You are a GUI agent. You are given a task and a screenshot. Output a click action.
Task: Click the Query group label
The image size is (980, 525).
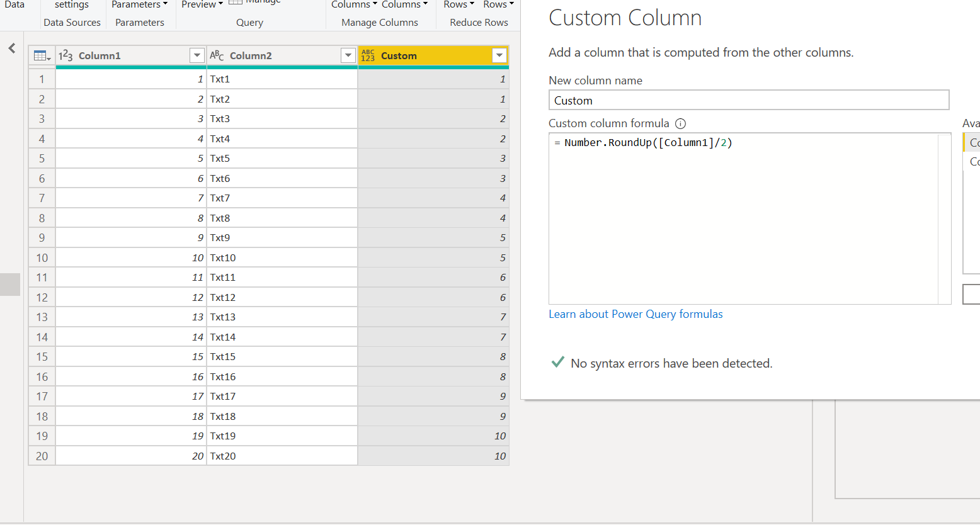249,23
